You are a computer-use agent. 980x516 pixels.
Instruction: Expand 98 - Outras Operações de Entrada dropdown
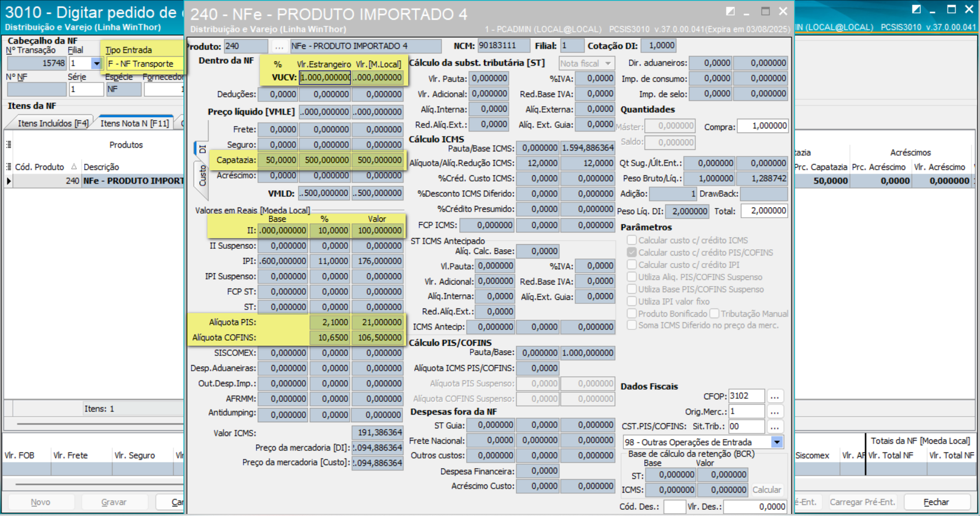pyautogui.click(x=777, y=442)
